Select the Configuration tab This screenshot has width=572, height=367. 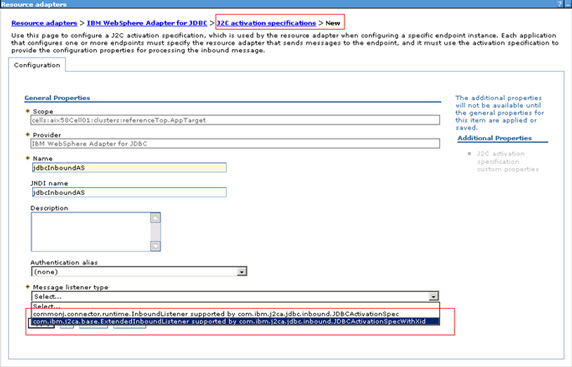pos(37,65)
